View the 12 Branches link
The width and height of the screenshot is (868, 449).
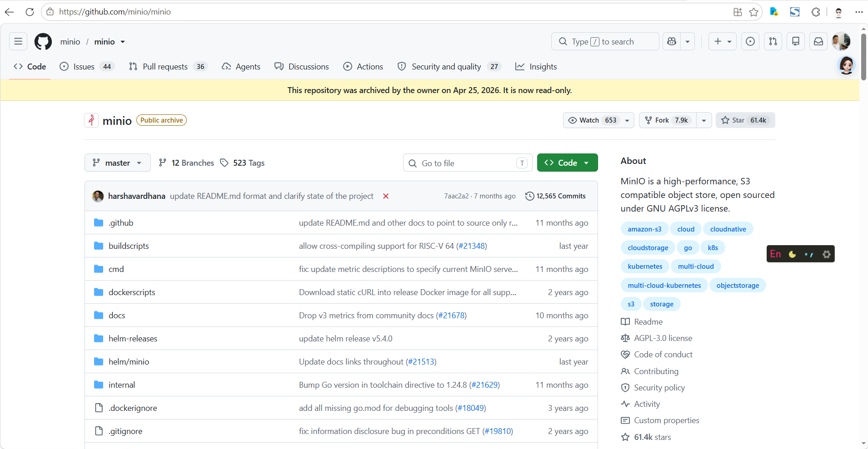[x=186, y=163]
